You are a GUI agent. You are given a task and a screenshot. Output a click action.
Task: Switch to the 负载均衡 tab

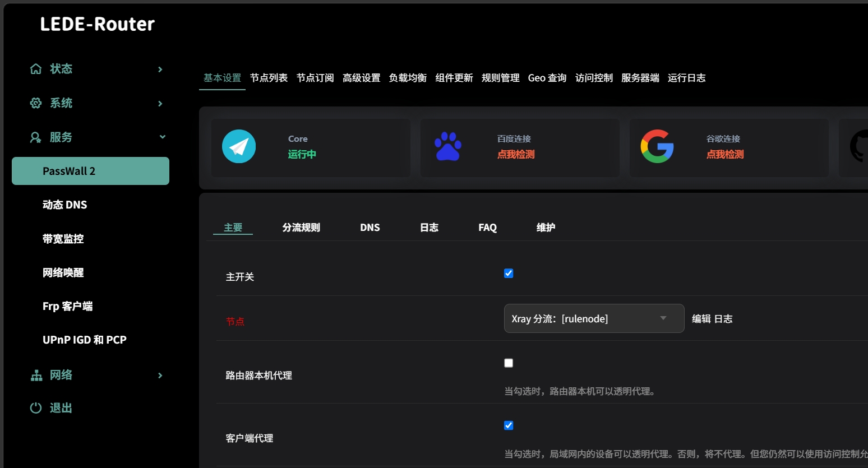point(408,78)
